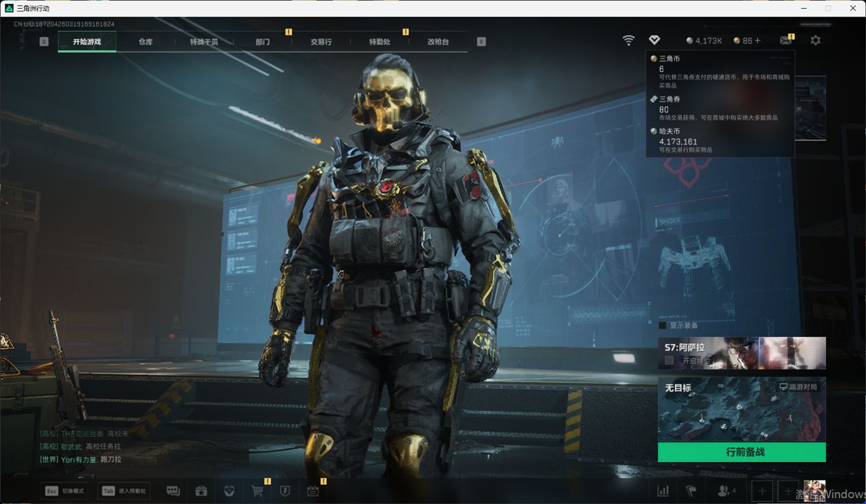866x504 pixels.
Task: Add a teammate in first empty squad slot
Action: tap(762, 491)
